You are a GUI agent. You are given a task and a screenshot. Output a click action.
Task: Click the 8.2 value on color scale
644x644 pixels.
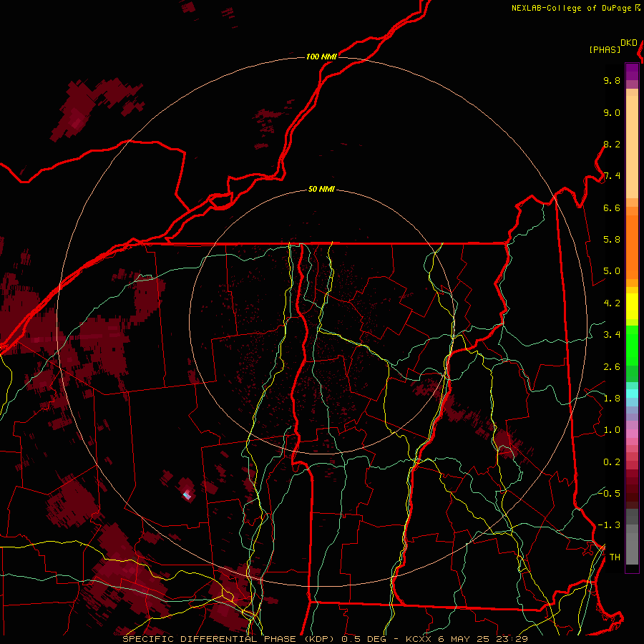612,144
